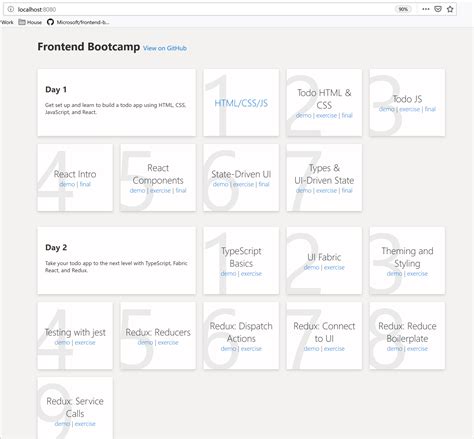Open demo link under Todo HTML & CSS
Viewport: 474px width, 439px height.
tap(303, 115)
